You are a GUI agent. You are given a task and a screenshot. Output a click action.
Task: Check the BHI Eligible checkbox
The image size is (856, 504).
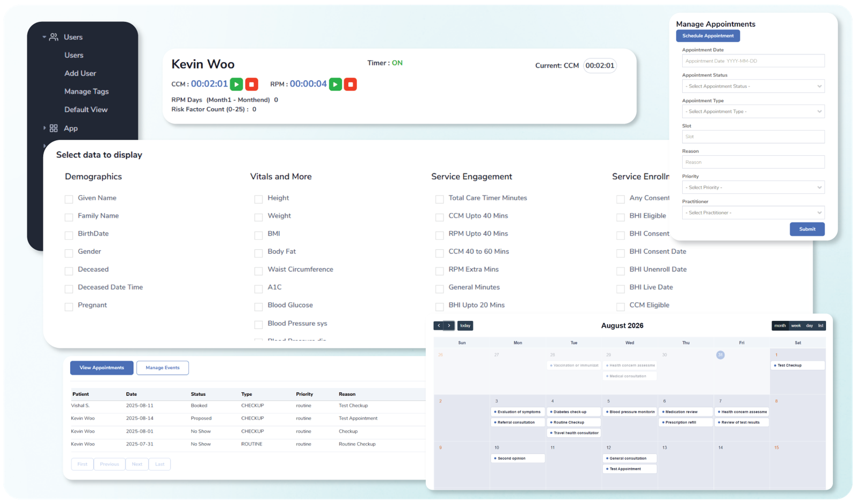tap(621, 217)
